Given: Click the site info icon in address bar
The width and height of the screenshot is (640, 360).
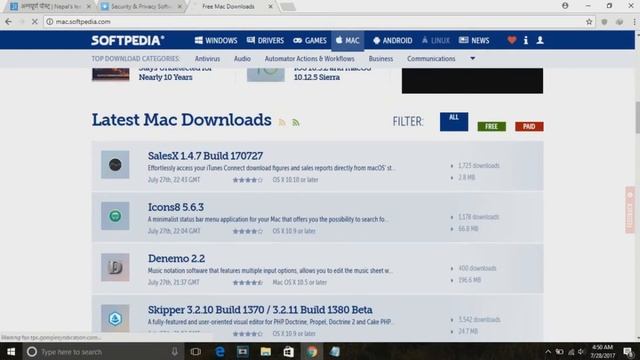Looking at the screenshot, I should [49, 22].
